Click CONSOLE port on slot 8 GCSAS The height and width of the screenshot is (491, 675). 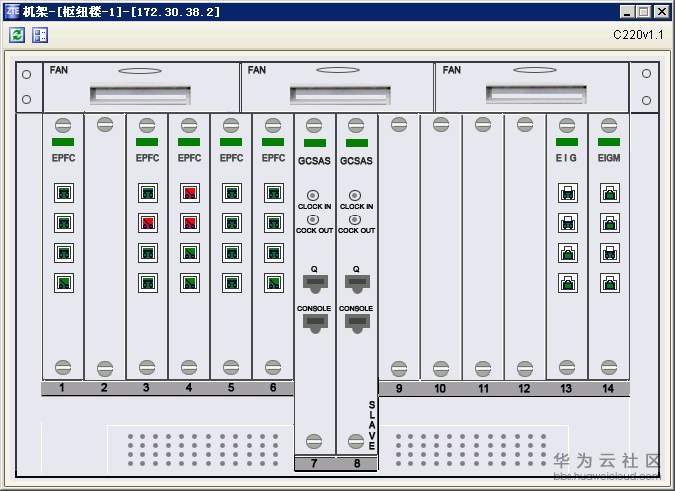pos(357,323)
